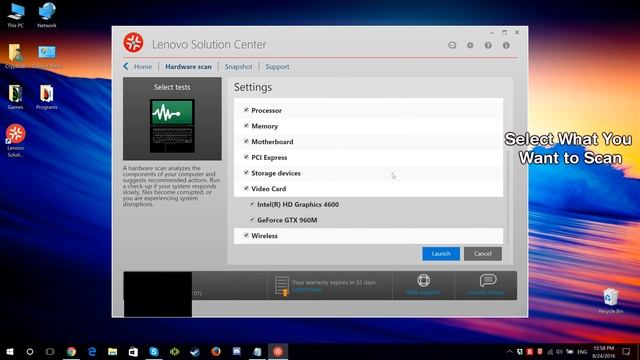Viewport: 640px width, 360px height.
Task: Open Web support lifebuoy icon
Action: (424, 280)
